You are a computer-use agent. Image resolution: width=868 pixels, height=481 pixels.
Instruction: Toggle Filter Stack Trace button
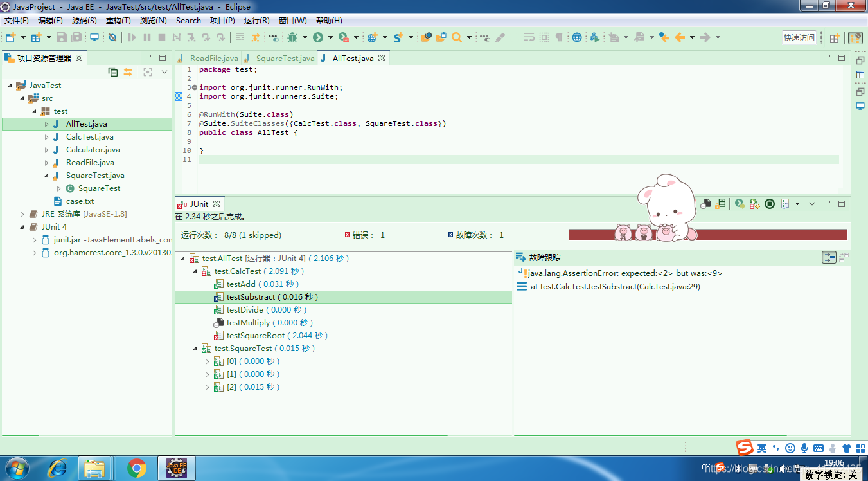click(x=829, y=257)
